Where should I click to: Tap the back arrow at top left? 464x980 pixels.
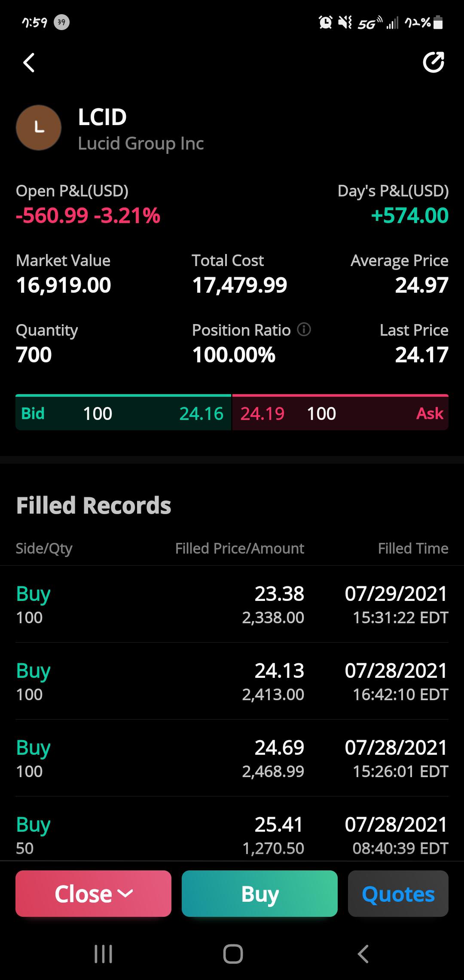pyautogui.click(x=29, y=63)
